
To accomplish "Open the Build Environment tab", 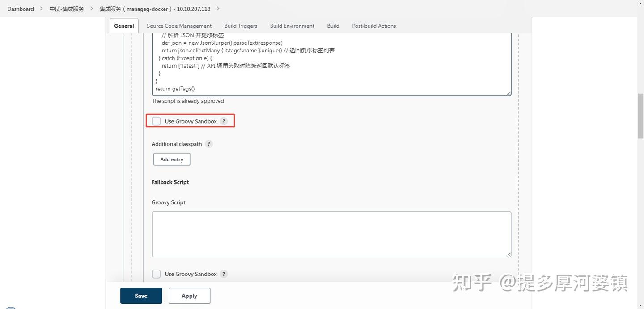I will point(292,26).
